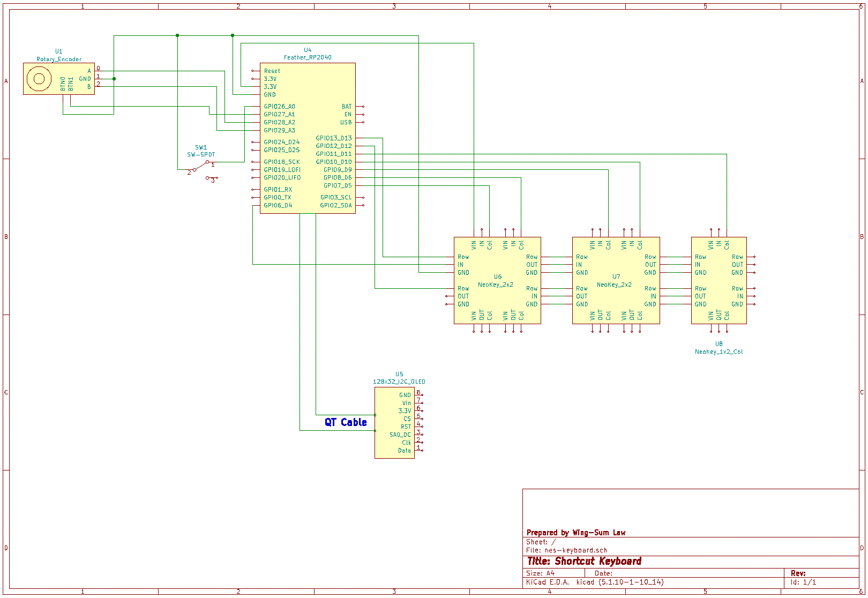This screenshot has height=598, width=868.
Task: Select the GPIO8_D6 pin label
Action: click(338, 177)
